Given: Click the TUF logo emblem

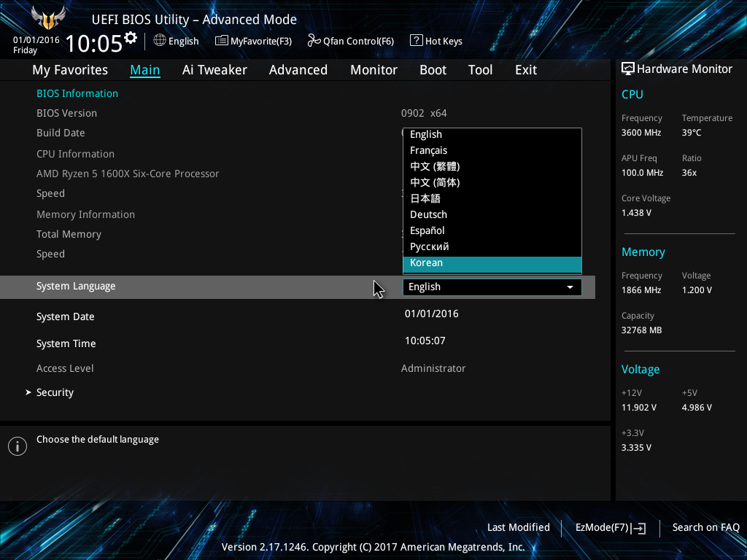Looking at the screenshot, I should pos(48,18).
